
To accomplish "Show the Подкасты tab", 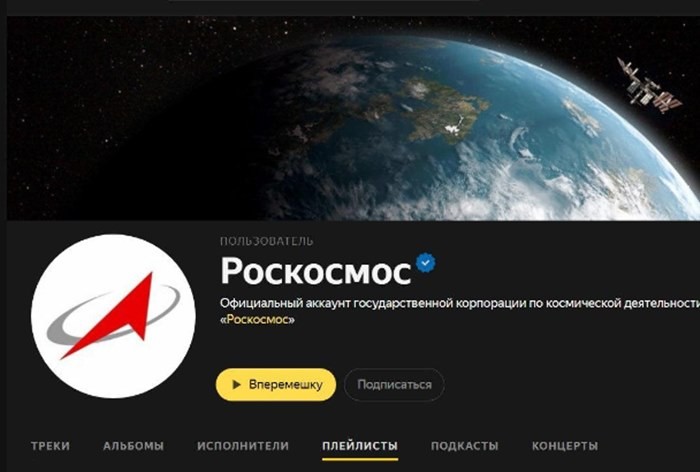I will tap(464, 446).
